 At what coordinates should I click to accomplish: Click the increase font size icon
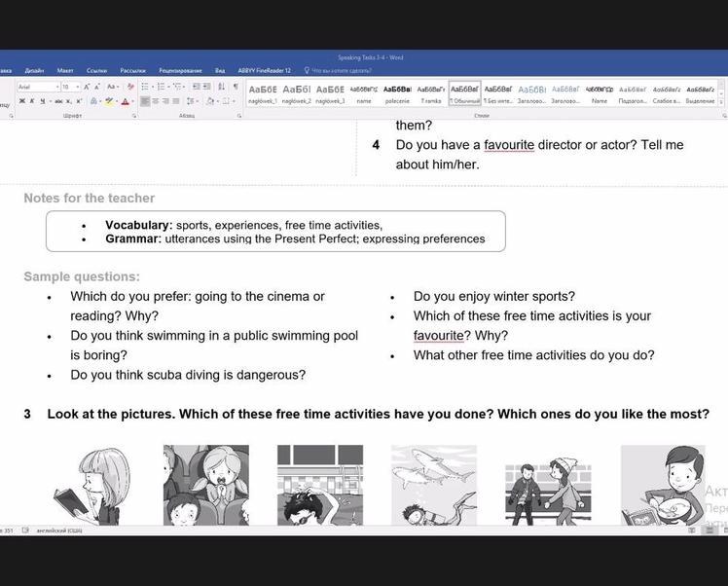86,87
